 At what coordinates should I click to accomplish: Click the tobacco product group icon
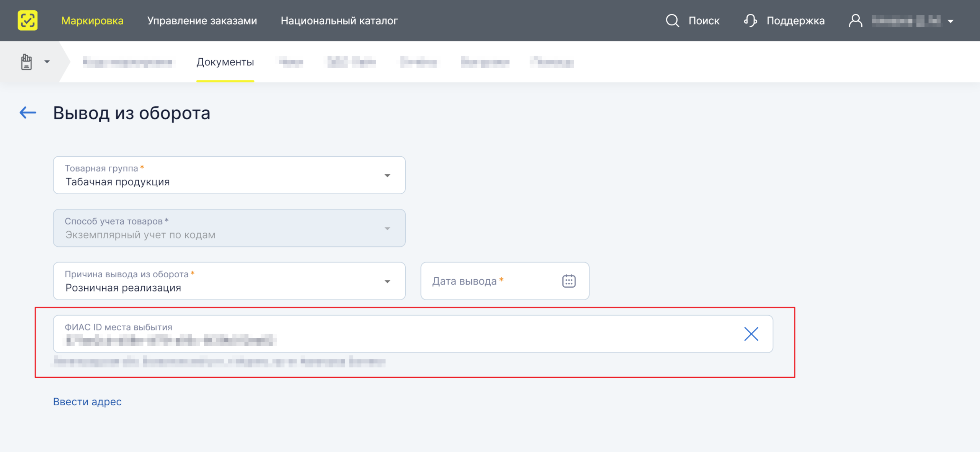[x=26, y=62]
